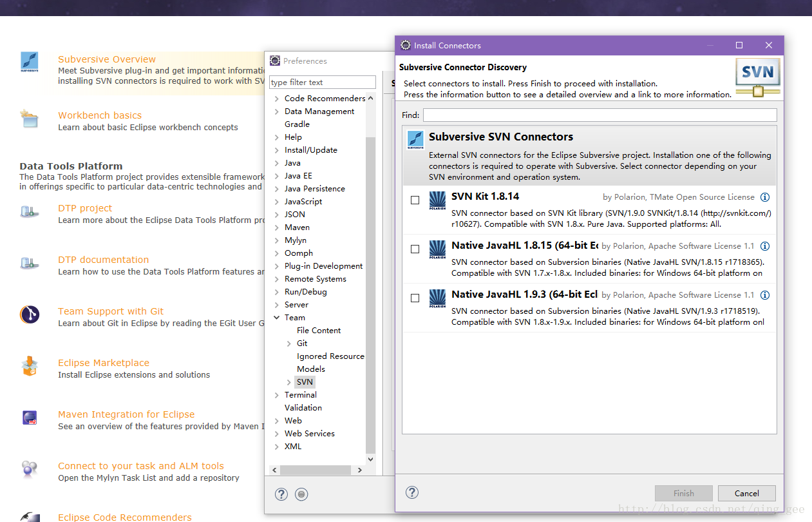
Task: Open the DTP documentation link
Action: pyautogui.click(x=103, y=260)
